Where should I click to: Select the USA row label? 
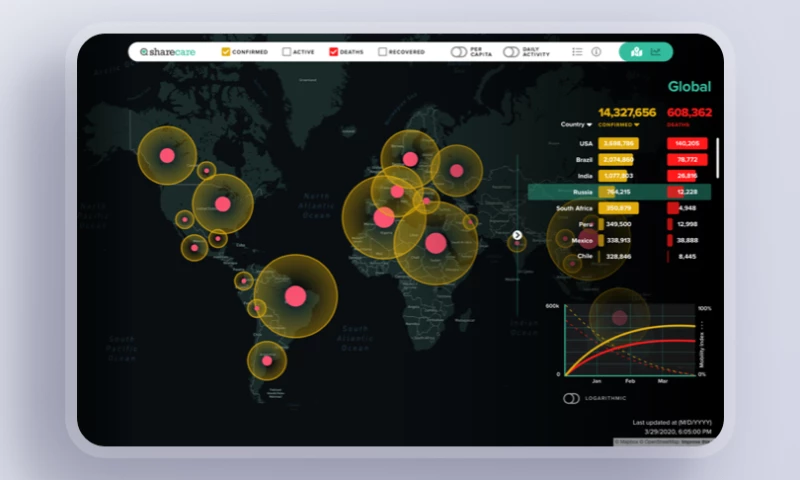coord(586,144)
